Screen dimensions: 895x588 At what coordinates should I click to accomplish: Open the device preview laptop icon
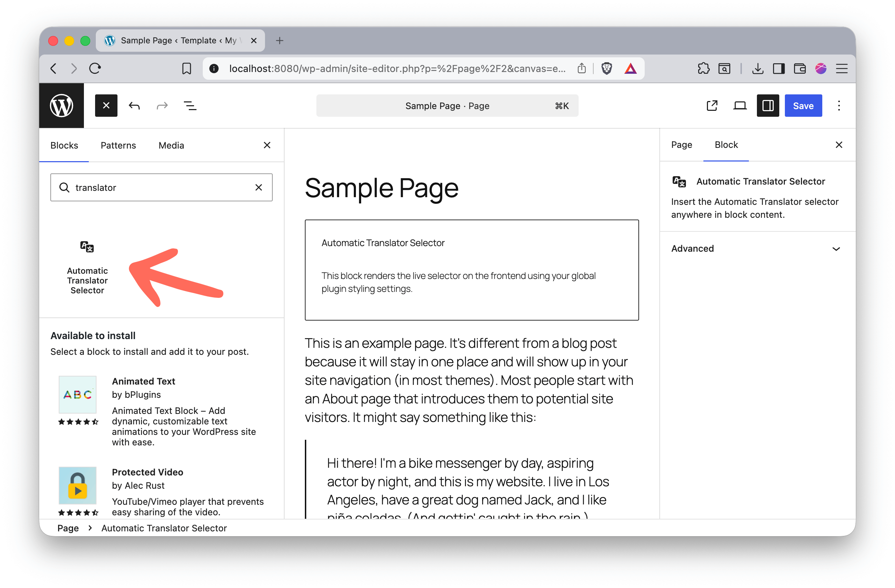[740, 106]
